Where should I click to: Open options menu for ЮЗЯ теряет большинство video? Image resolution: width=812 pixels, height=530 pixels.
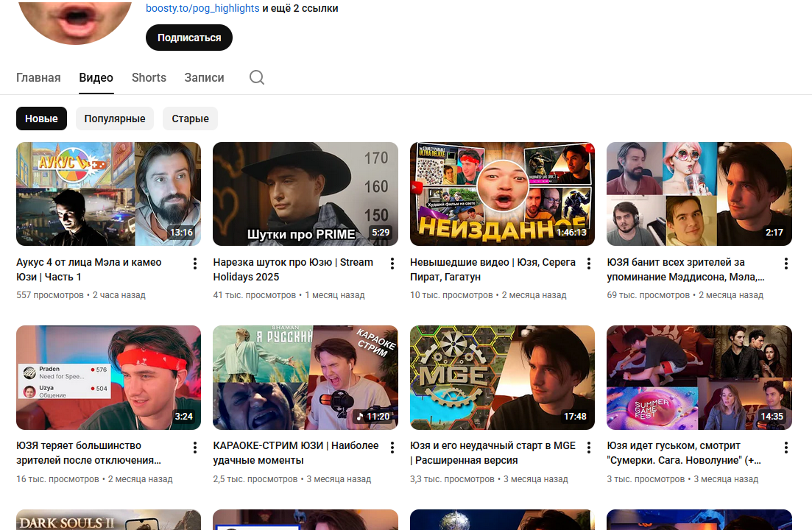point(194,448)
